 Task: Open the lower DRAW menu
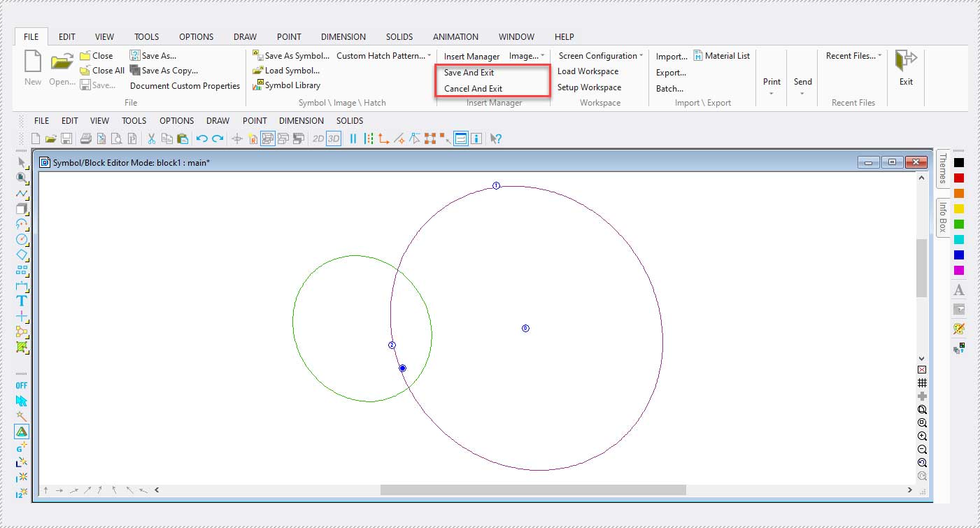coord(218,121)
